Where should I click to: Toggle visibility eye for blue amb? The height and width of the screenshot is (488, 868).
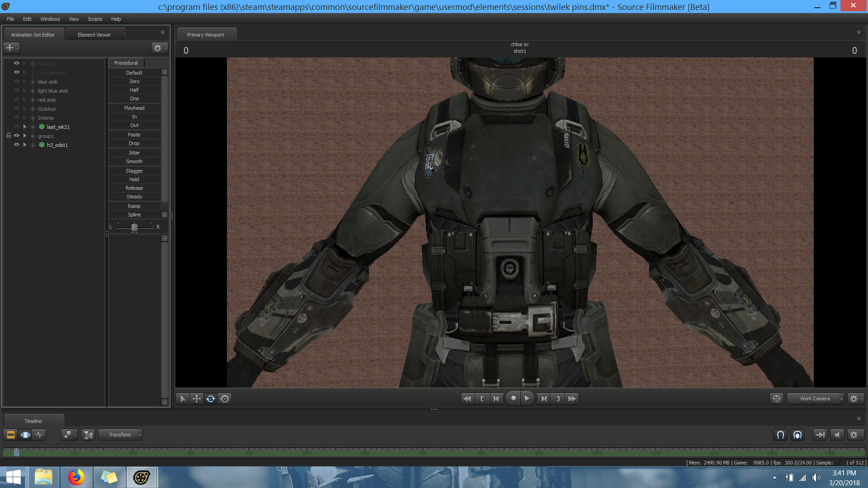tap(17, 82)
